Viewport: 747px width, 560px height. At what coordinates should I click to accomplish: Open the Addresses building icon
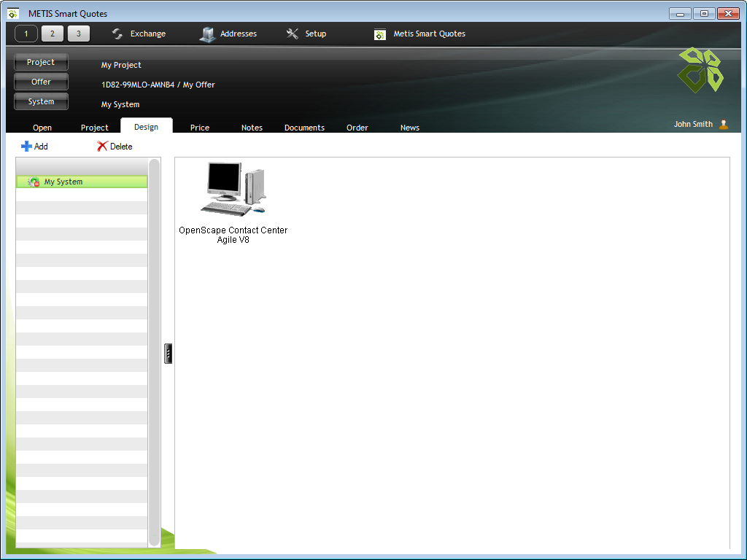pos(208,34)
